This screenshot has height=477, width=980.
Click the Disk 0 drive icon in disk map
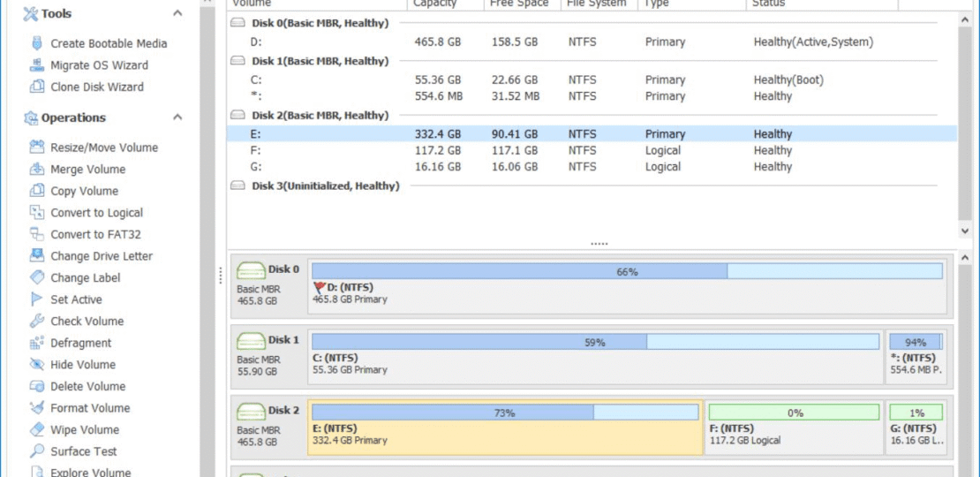pyautogui.click(x=252, y=270)
